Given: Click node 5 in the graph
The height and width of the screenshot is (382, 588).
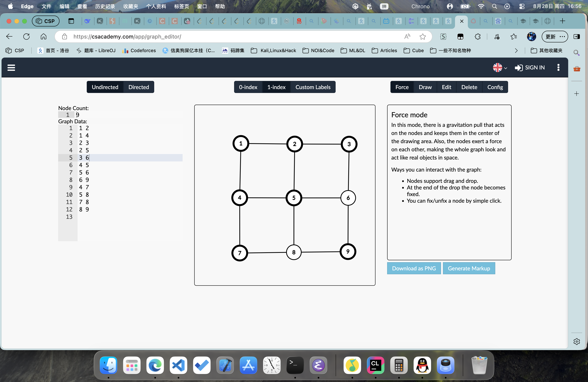Looking at the screenshot, I should click(x=293, y=198).
